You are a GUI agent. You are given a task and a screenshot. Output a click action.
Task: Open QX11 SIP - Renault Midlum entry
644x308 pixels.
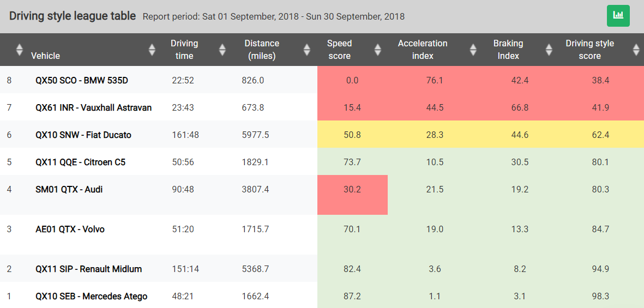[88, 269]
